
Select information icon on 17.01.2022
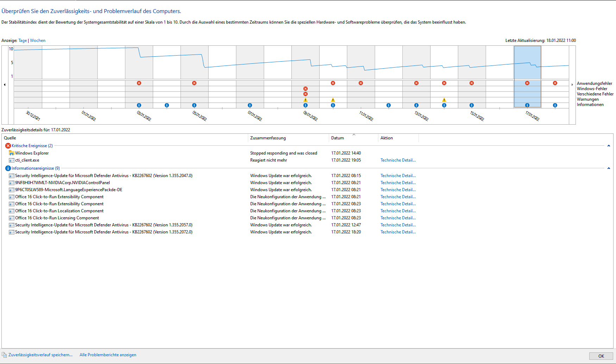[527, 105]
